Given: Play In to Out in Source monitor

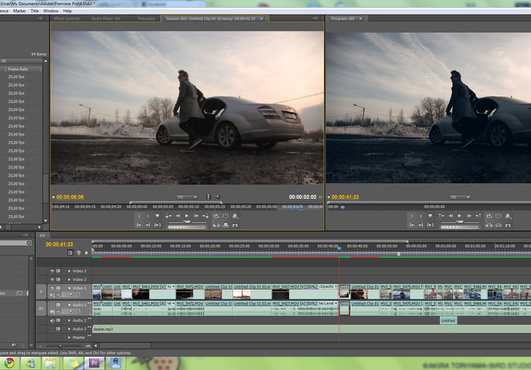Looking at the screenshot, I should click(x=157, y=225).
